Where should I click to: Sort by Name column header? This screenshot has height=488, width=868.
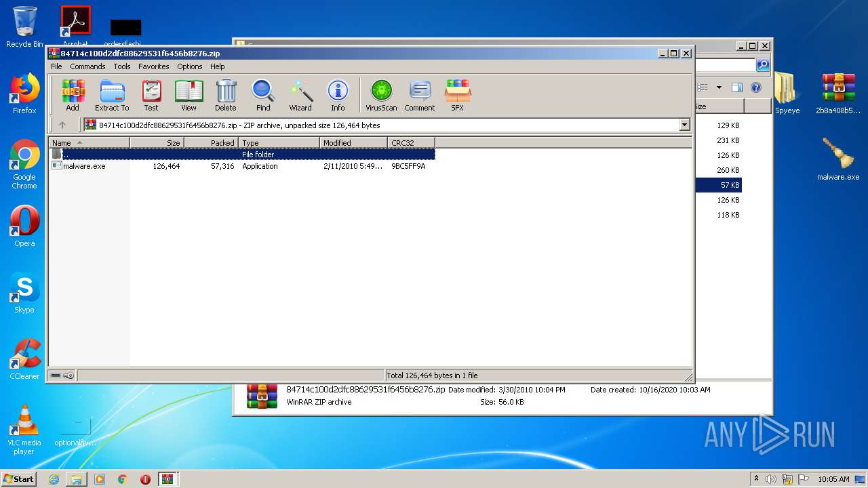pyautogui.click(x=90, y=142)
